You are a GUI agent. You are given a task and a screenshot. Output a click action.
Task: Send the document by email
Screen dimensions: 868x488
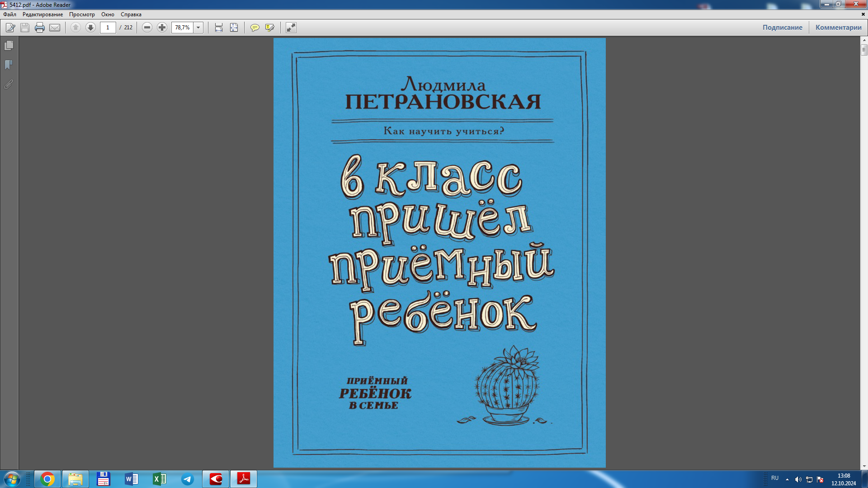[x=55, y=28]
